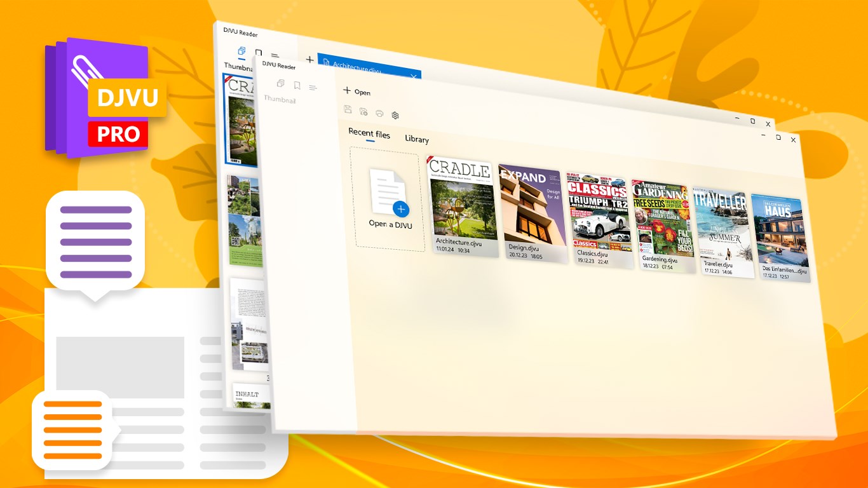Image resolution: width=868 pixels, height=488 pixels.
Task: Select the Save icon on the toolbar
Action: (348, 110)
